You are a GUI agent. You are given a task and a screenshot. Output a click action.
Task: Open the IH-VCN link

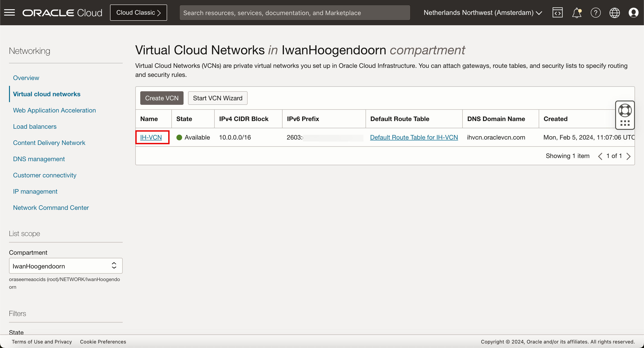tap(151, 137)
